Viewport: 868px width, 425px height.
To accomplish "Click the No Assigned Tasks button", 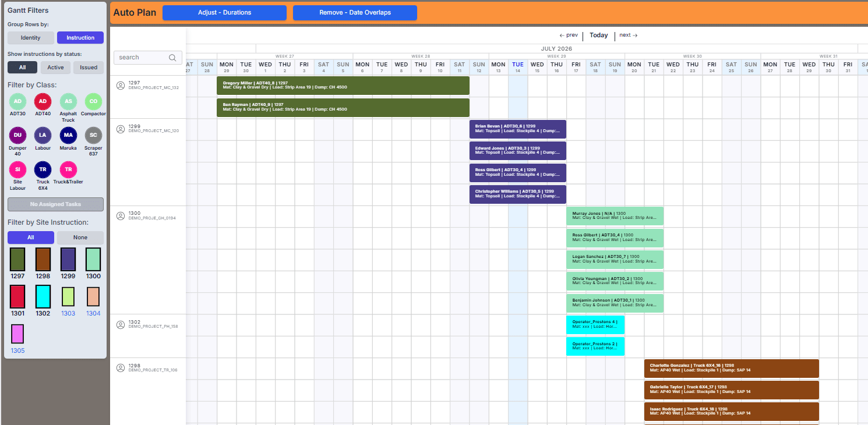I will (x=55, y=204).
